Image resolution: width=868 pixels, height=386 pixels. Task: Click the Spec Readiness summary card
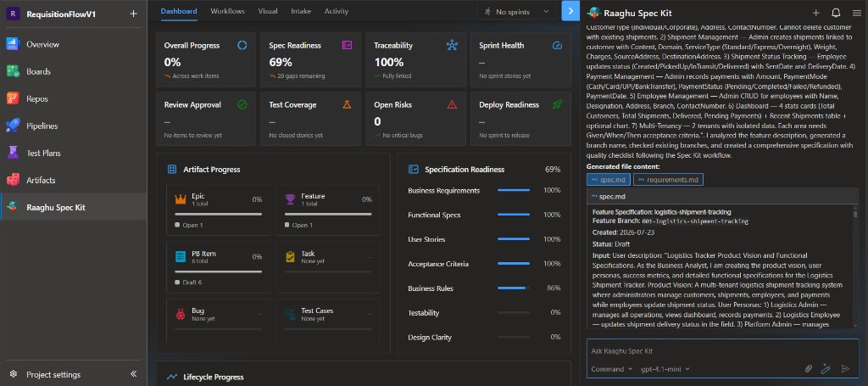pos(310,60)
